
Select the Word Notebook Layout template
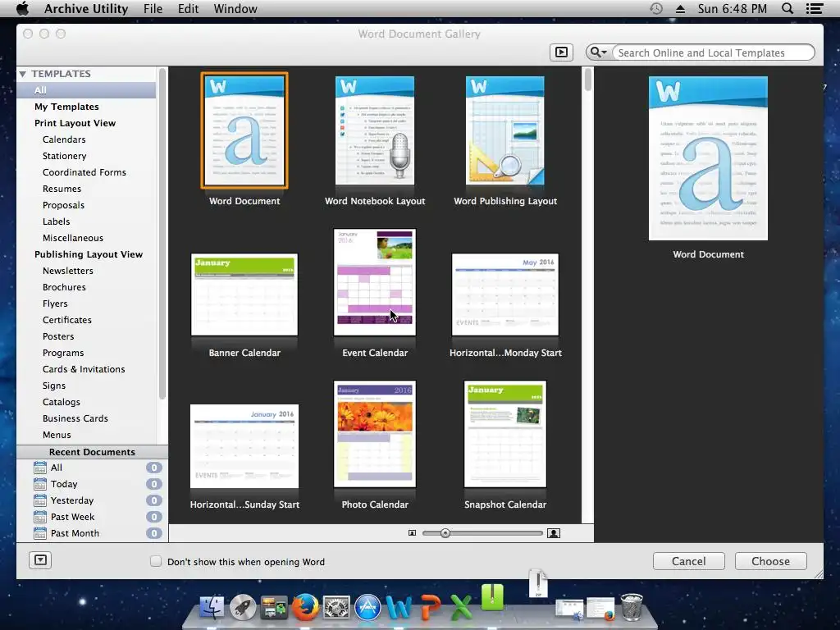click(x=374, y=130)
